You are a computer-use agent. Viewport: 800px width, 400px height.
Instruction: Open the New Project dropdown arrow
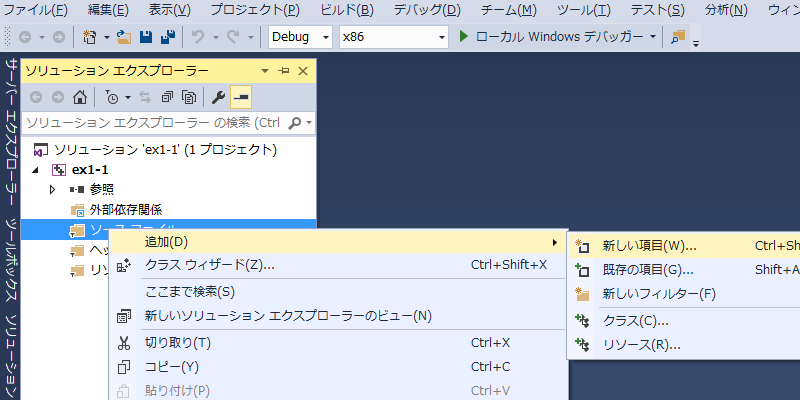coord(107,37)
